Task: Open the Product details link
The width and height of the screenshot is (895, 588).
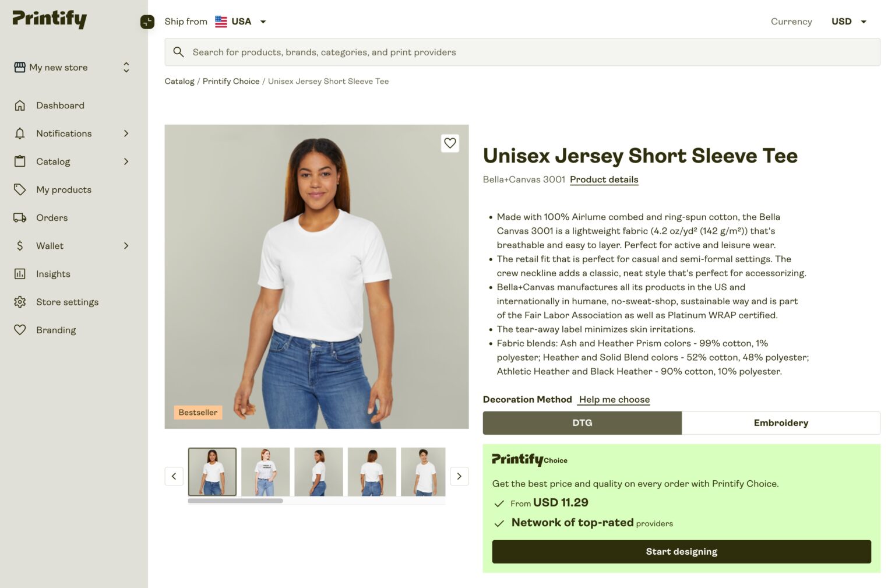Action: point(604,179)
